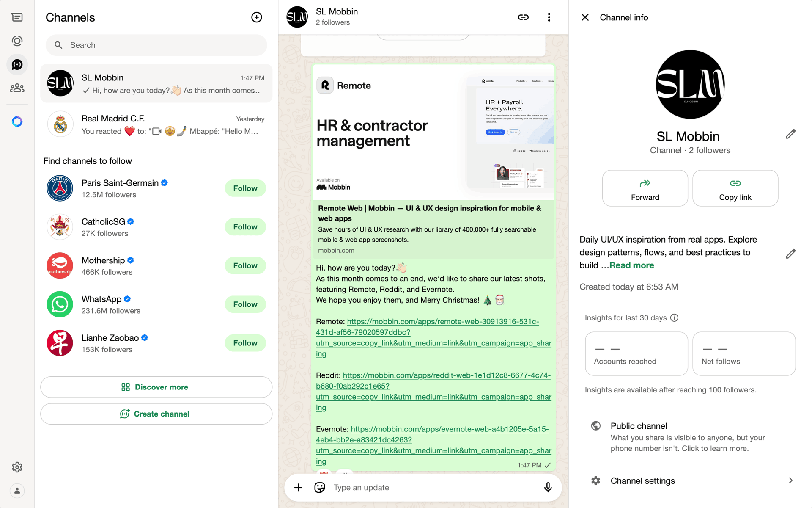
Task: Open the Chats icon in sidebar
Action: tap(17, 17)
